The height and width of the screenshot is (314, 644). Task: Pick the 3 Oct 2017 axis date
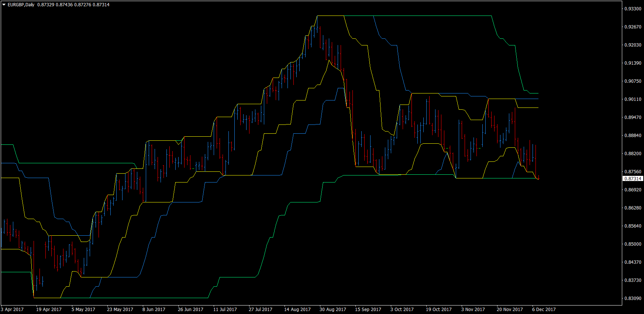(x=402, y=310)
